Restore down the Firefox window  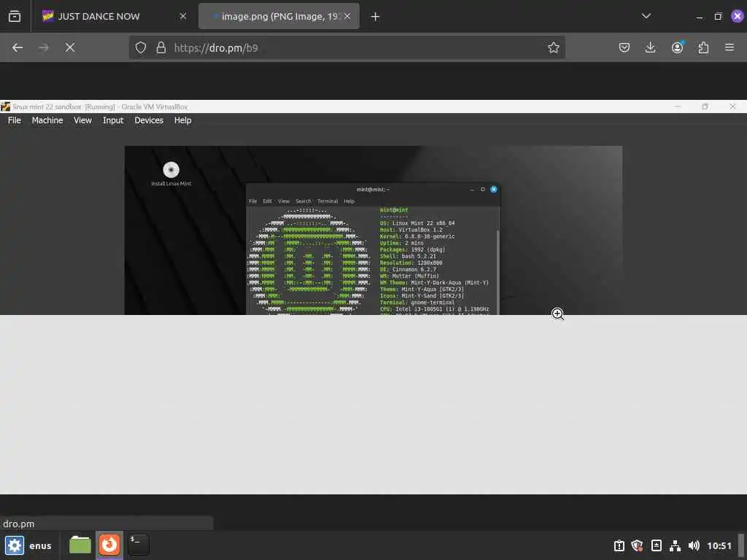718,17
